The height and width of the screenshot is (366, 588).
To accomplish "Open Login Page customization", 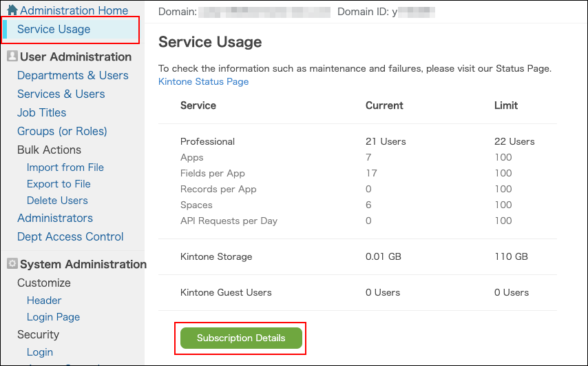I will pos(53,317).
